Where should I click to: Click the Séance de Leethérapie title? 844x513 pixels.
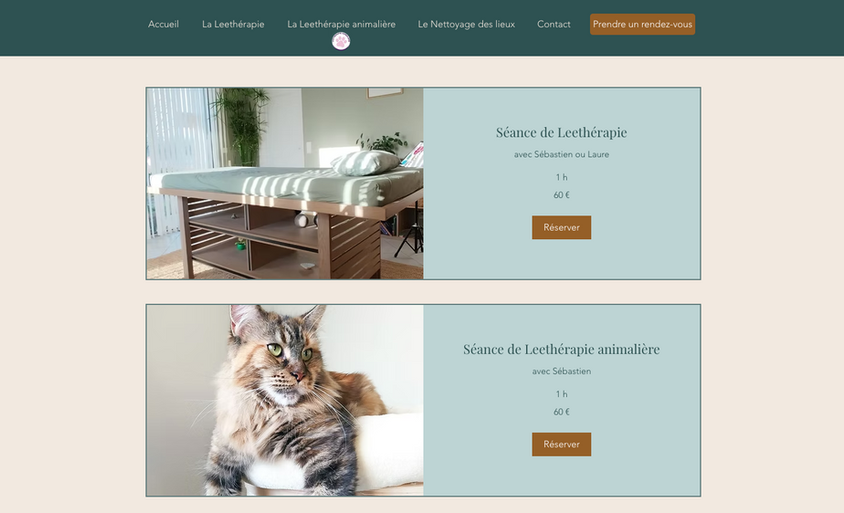coord(561,132)
